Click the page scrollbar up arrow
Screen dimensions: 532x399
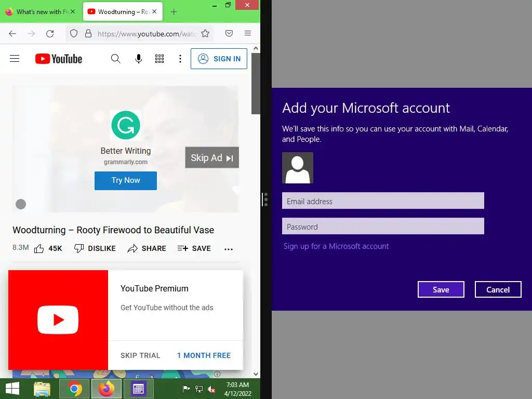coord(256,48)
